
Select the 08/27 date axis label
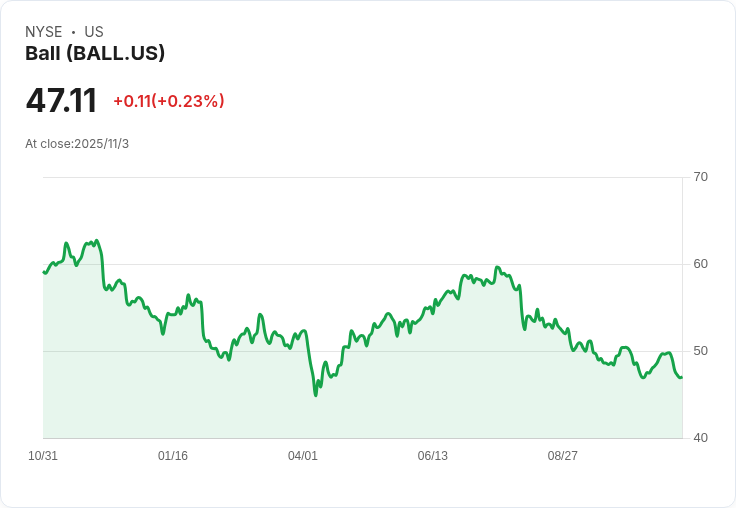pyautogui.click(x=563, y=456)
